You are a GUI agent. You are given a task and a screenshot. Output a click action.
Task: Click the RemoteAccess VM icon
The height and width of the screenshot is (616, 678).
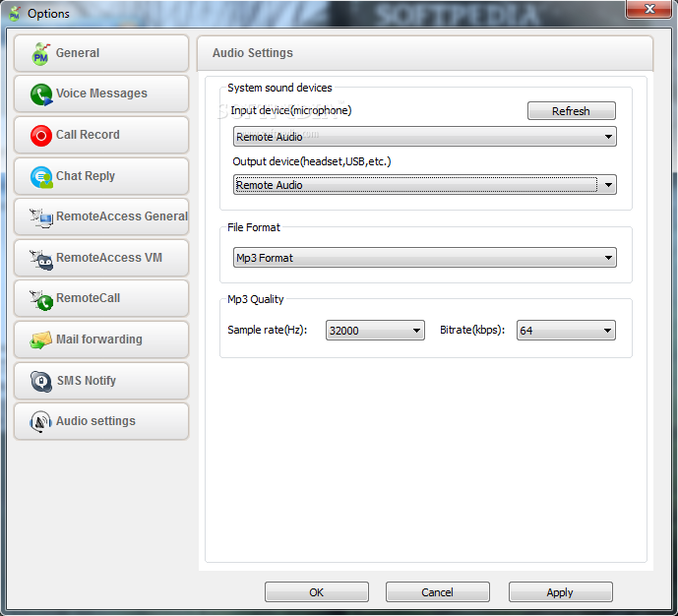coord(41,260)
